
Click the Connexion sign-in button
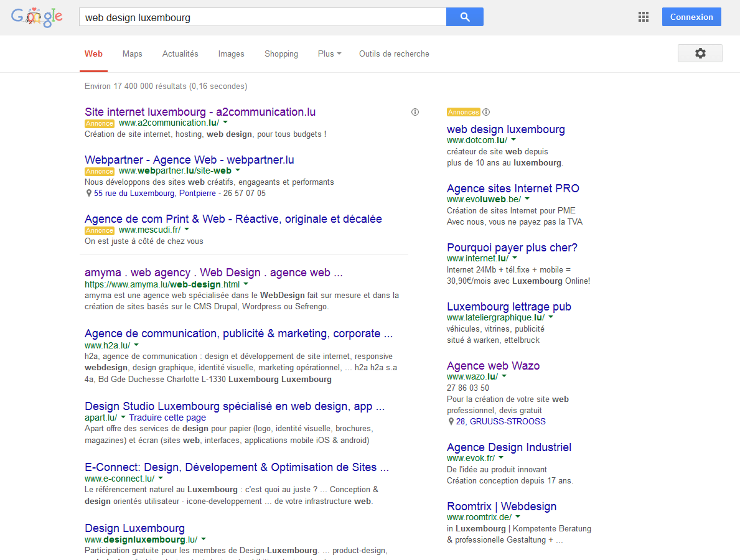[x=691, y=17]
